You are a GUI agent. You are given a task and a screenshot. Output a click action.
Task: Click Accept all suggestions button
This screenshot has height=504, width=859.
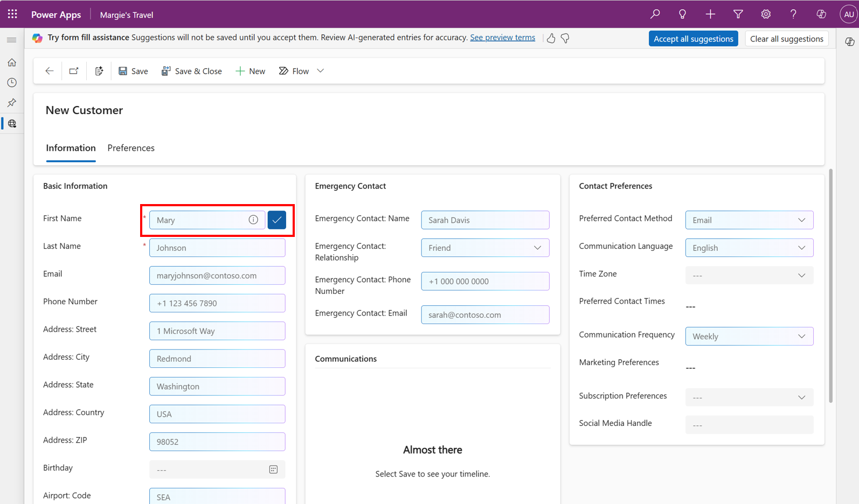(x=693, y=39)
